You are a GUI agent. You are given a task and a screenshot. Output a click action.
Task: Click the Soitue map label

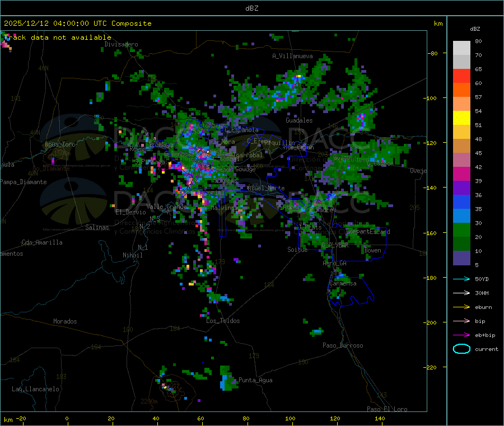(x=297, y=250)
